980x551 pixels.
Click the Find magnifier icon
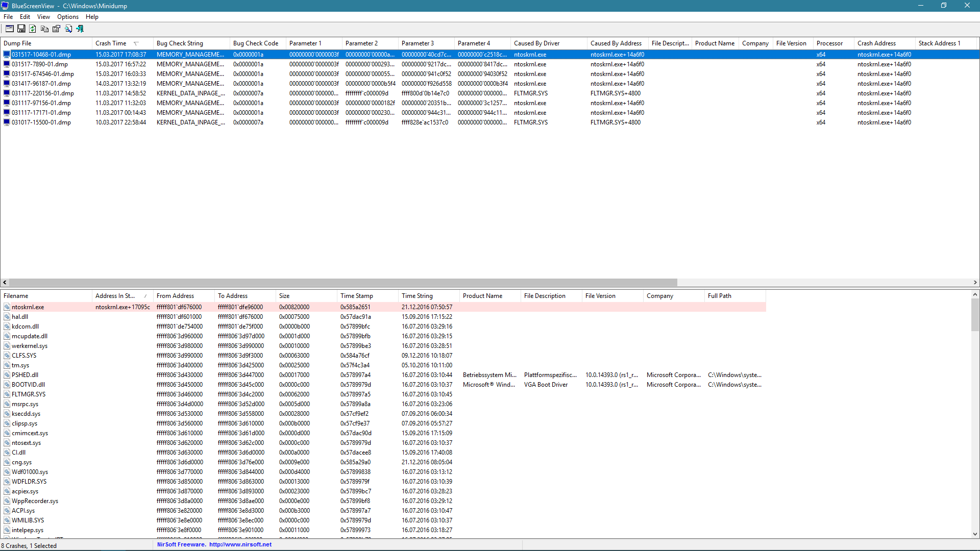68,29
